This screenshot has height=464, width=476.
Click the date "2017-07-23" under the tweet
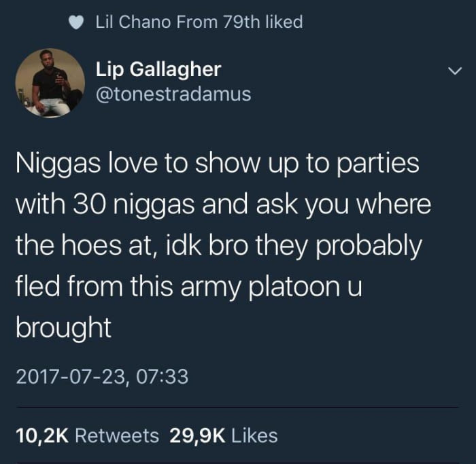(x=71, y=376)
